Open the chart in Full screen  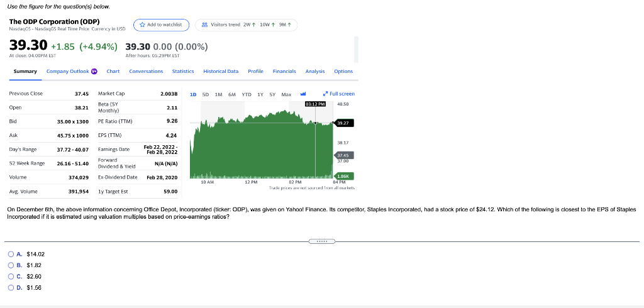click(x=339, y=94)
